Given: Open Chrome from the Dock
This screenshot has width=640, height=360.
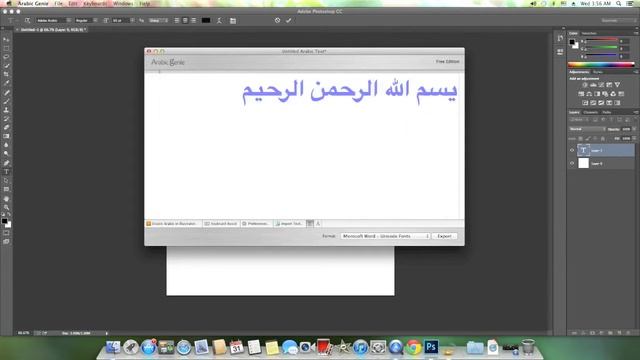Looking at the screenshot, I should [x=413, y=347].
